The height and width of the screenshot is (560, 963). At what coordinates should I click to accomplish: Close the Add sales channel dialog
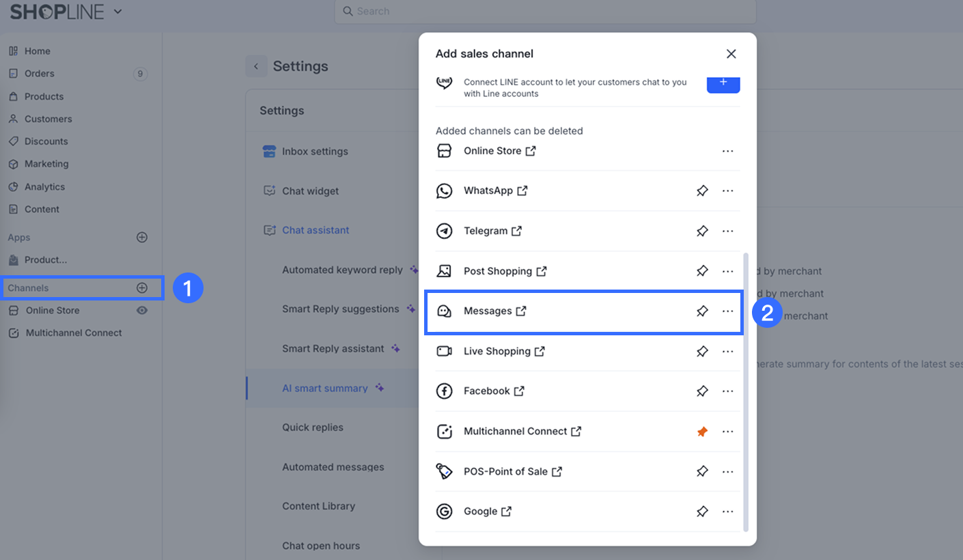click(731, 54)
